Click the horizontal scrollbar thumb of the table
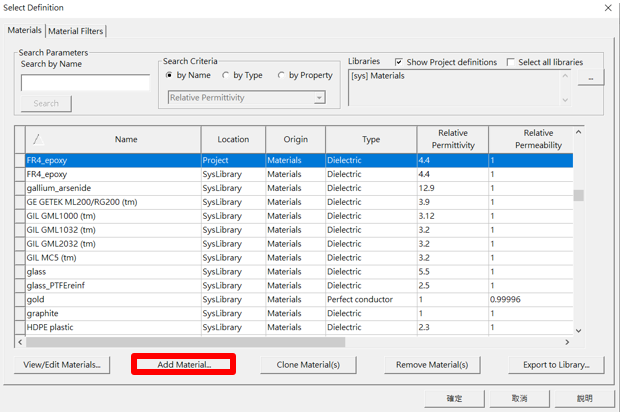The height and width of the screenshot is (412, 621). pos(185,342)
